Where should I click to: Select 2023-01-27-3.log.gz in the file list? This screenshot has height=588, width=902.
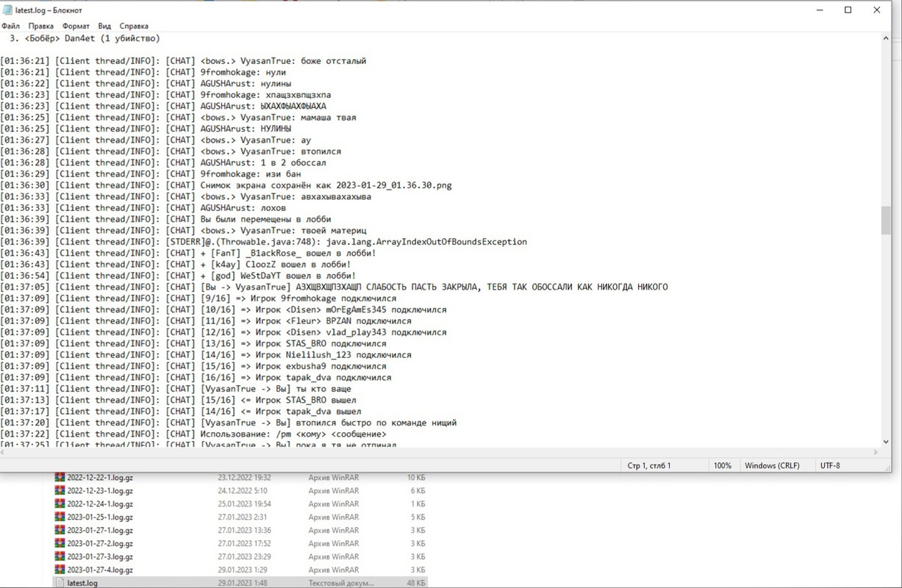[x=100, y=557]
